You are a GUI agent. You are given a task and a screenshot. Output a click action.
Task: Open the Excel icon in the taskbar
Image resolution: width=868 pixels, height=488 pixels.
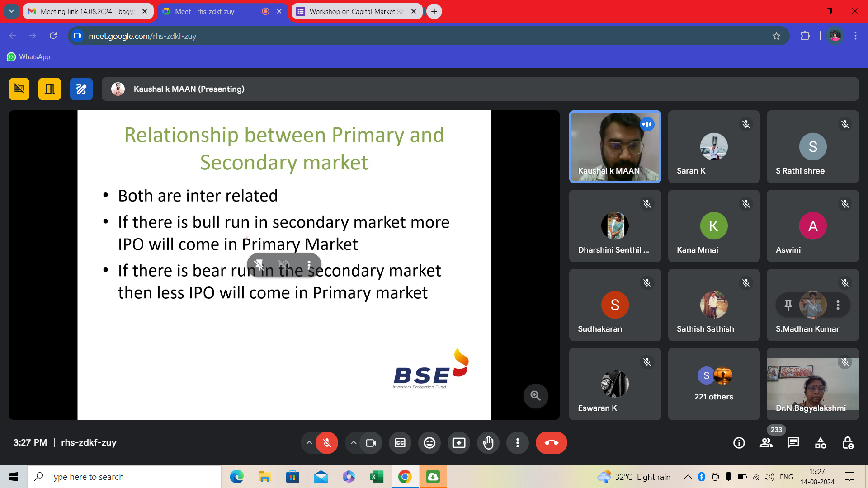click(x=377, y=477)
